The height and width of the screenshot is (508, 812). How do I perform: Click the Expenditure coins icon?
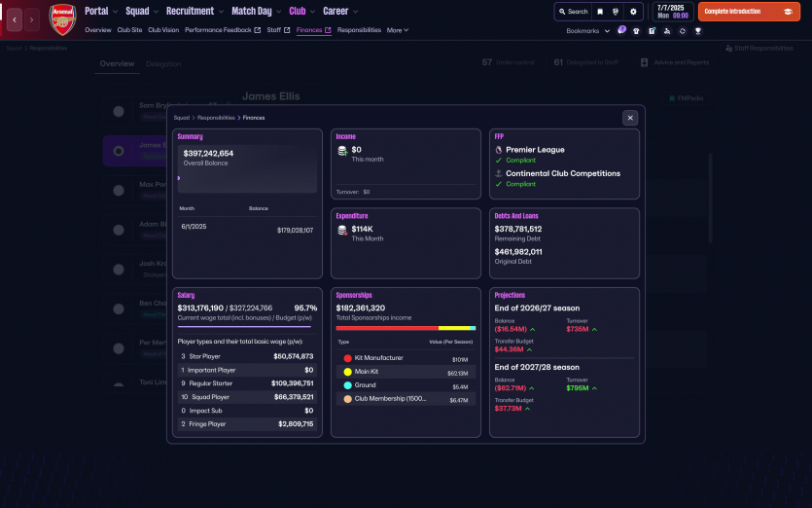(x=342, y=231)
